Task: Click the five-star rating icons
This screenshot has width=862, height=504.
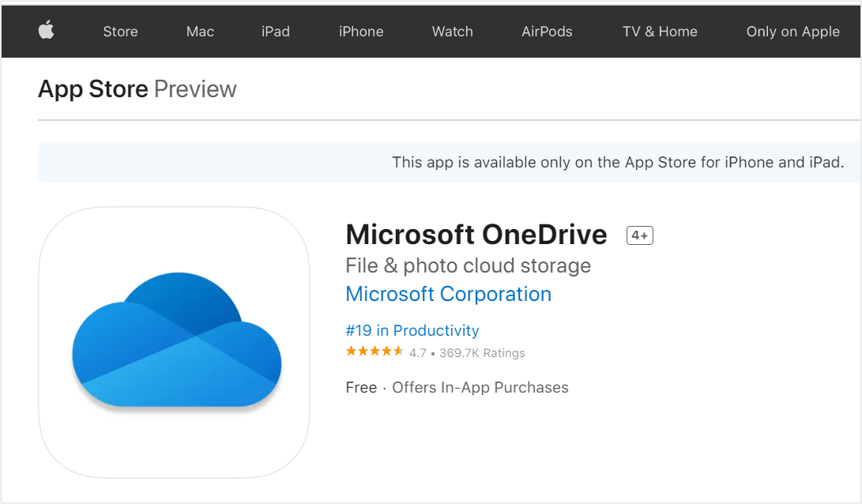Action: tap(375, 352)
